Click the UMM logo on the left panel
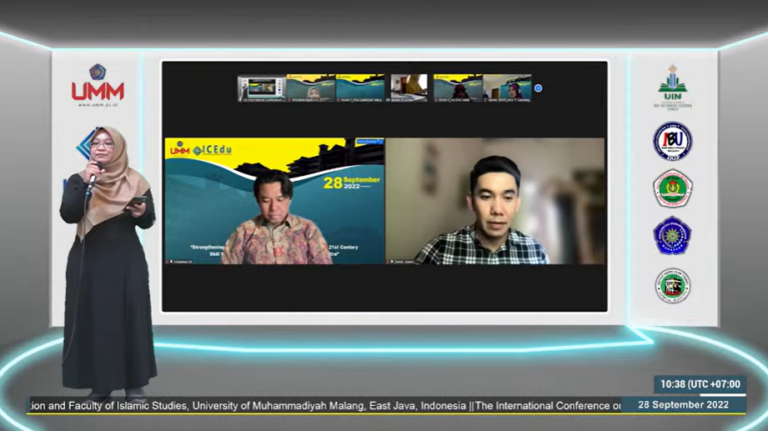Viewport: 768px width, 431px height. tap(97, 85)
